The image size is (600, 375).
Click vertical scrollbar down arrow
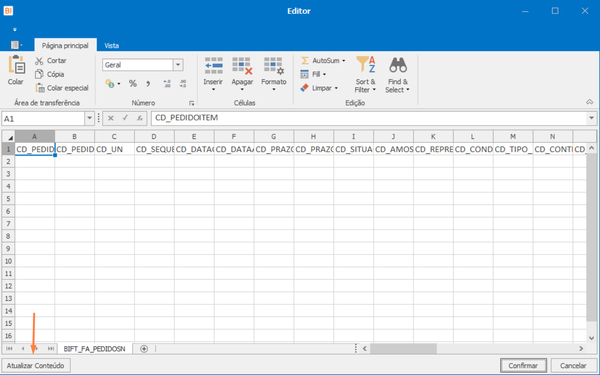point(592,338)
